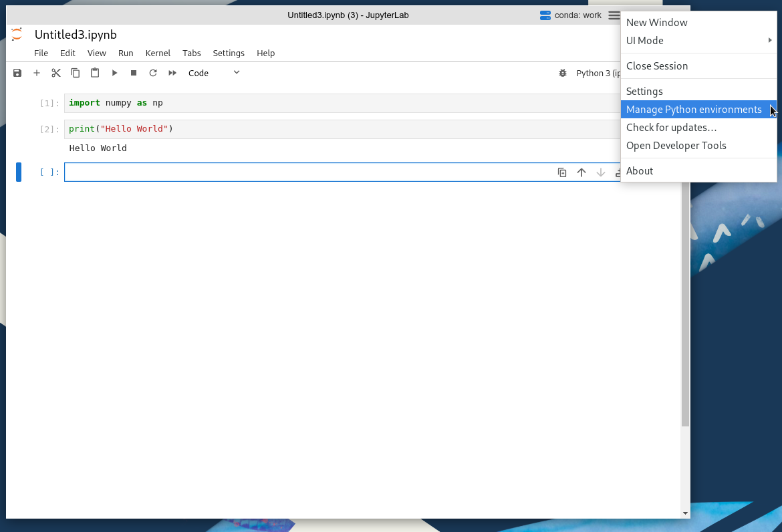The width and height of the screenshot is (782, 532).
Task: Open the Settings menu in menu bar
Action: pyautogui.click(x=229, y=53)
